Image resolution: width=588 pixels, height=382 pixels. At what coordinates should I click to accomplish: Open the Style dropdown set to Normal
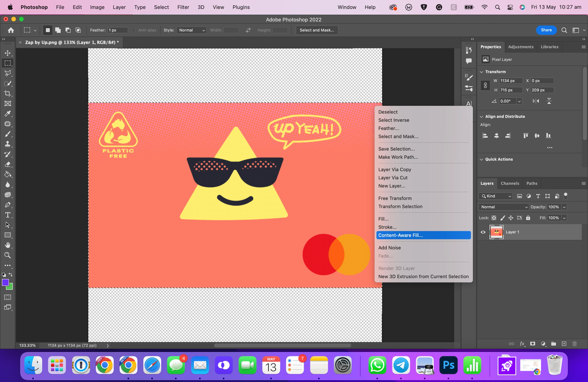click(192, 30)
